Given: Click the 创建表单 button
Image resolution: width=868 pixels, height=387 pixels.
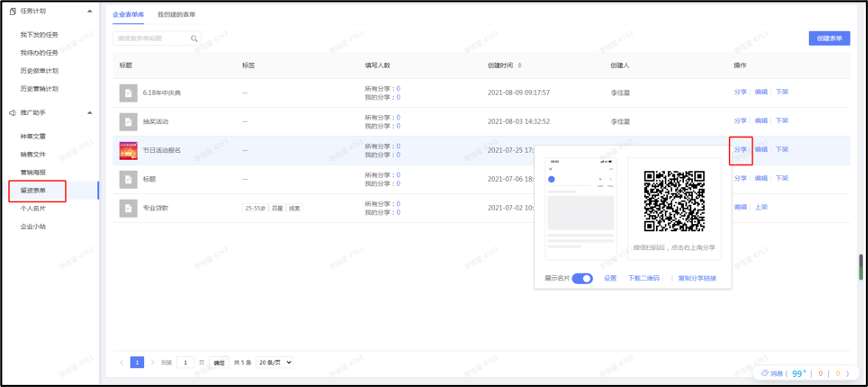Looking at the screenshot, I should point(829,38).
